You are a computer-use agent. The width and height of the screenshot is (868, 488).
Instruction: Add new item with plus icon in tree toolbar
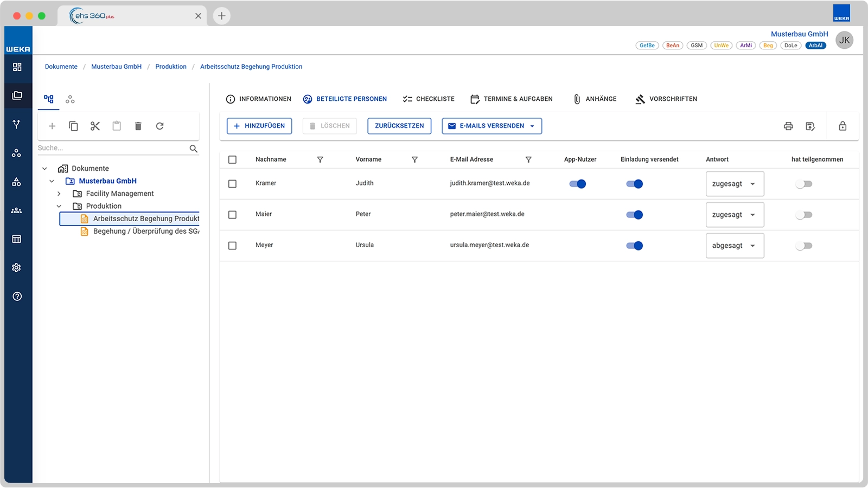point(52,126)
